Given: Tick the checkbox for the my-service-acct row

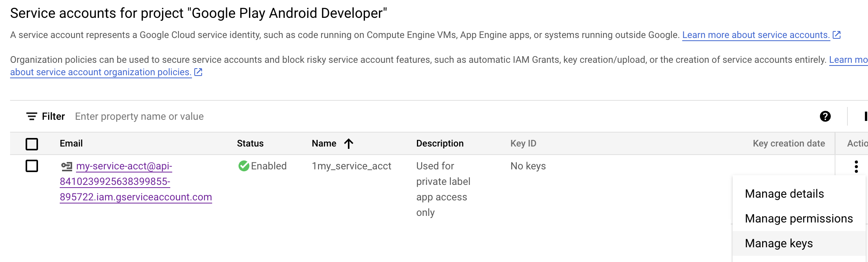Looking at the screenshot, I should 32,166.
